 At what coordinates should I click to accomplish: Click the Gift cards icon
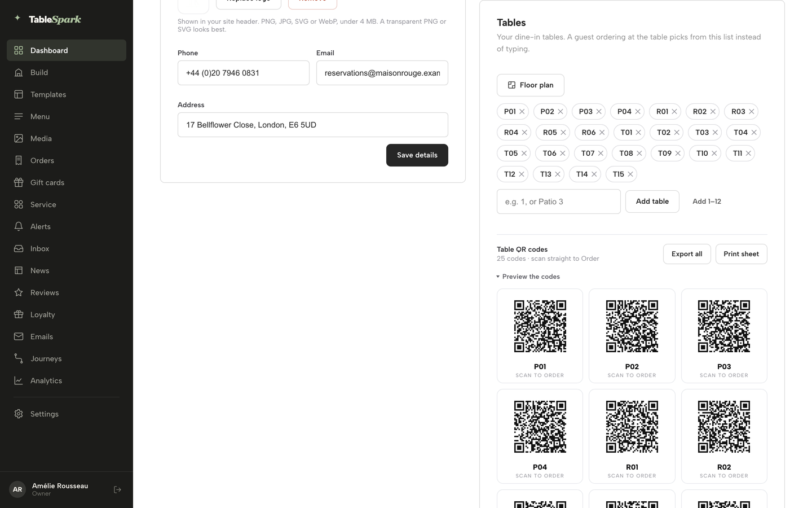click(19, 182)
